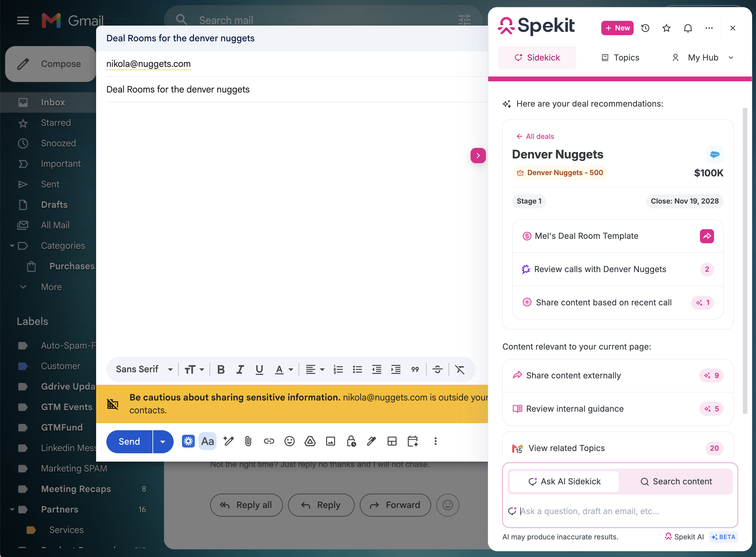Click the email subject field

(297, 89)
